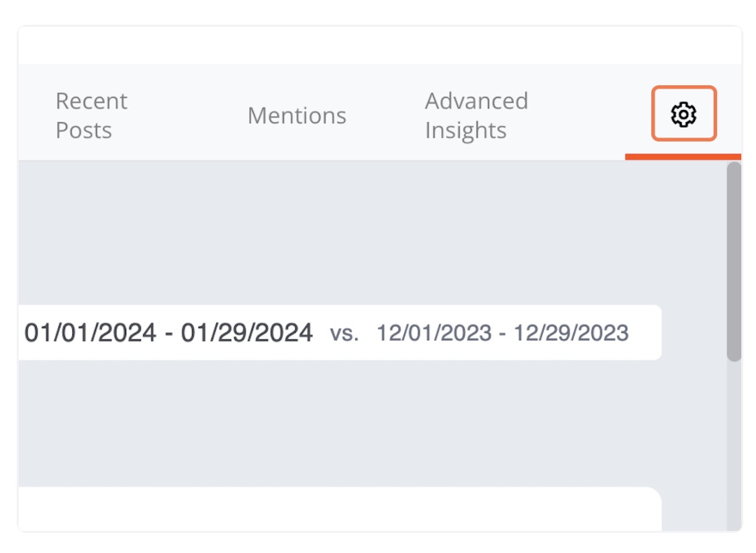Click the "vs." comparison label
Screen dimensions: 756x553
tap(344, 334)
